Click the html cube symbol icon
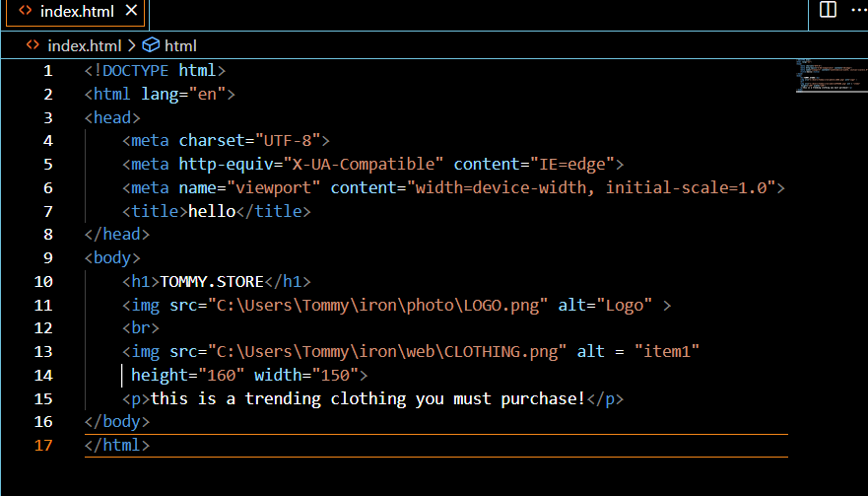Image resolution: width=868 pixels, height=496 pixels. (151, 45)
